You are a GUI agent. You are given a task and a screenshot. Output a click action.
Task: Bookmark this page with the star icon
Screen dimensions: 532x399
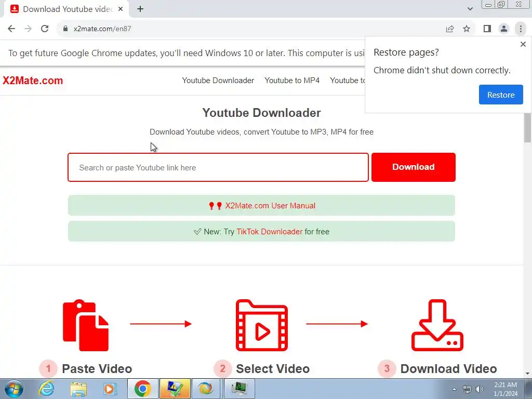point(467,29)
